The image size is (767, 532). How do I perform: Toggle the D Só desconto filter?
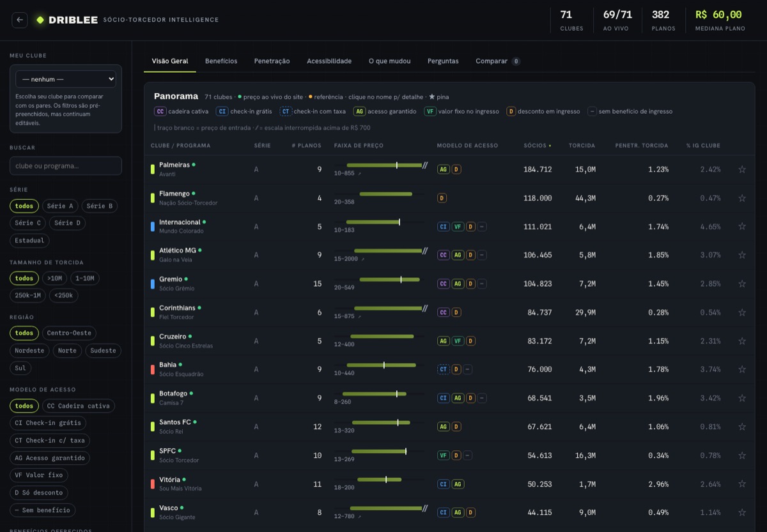39,493
